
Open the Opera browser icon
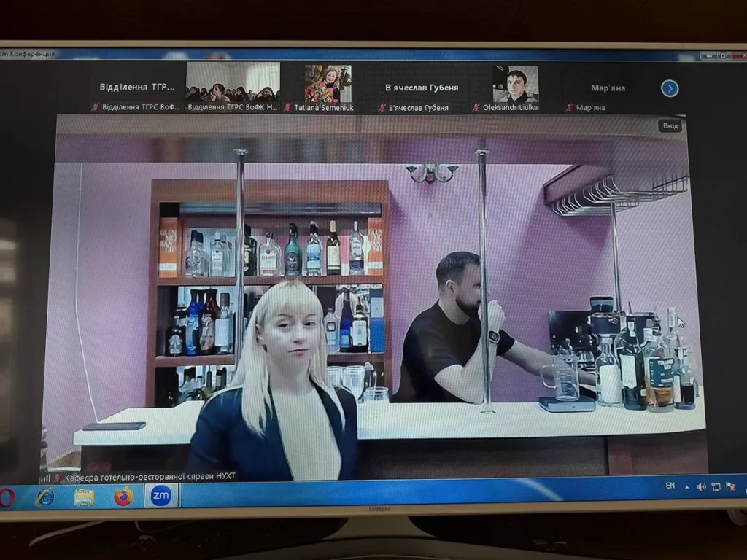click(x=7, y=496)
